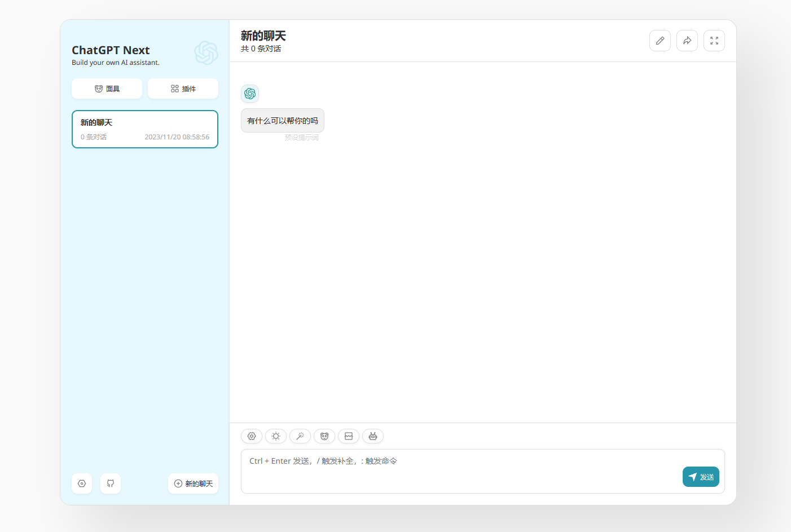Open settings via sidebar gear icon
The width and height of the screenshot is (791, 532).
pos(82,483)
